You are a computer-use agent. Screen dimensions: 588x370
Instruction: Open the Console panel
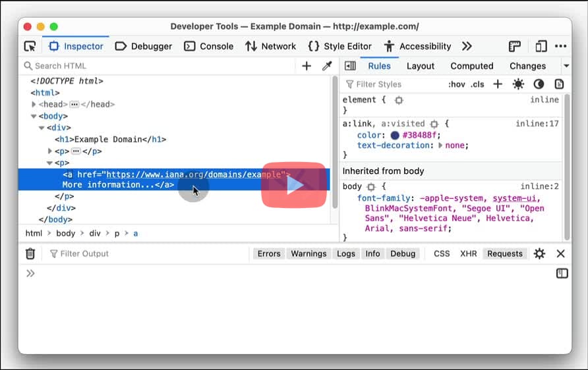coord(209,47)
